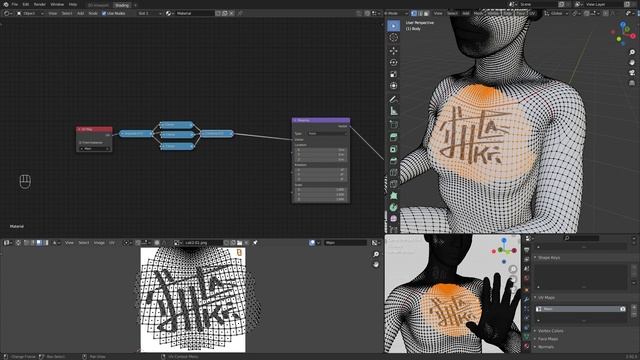Select the Transform tool in viewport toolbar
Viewport: 640px width, 360px height.
coord(393,86)
